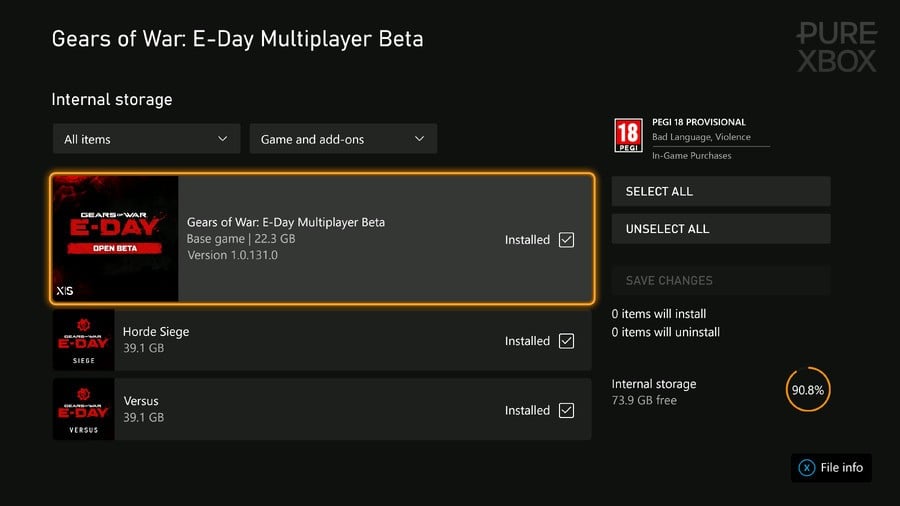Image resolution: width=900 pixels, height=506 pixels.
Task: Click the UNSELECT ALL button
Action: pyautogui.click(x=721, y=229)
